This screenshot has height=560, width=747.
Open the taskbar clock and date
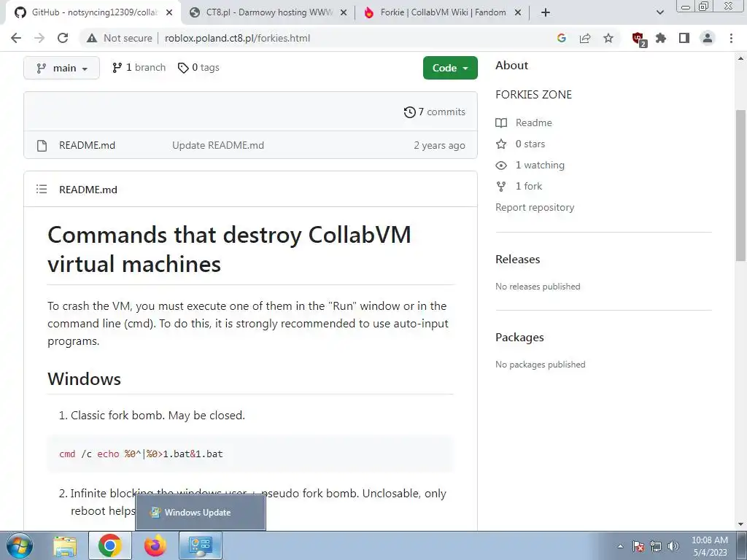(710, 546)
